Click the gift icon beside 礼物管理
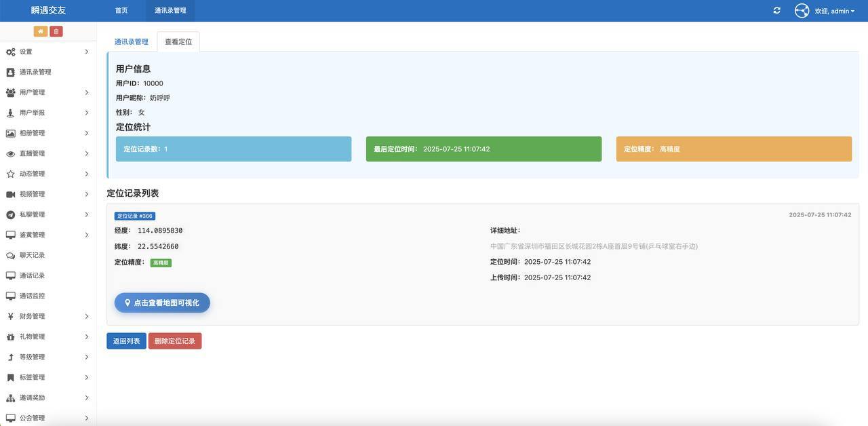Screen dimensions: 868x426 [10, 336]
